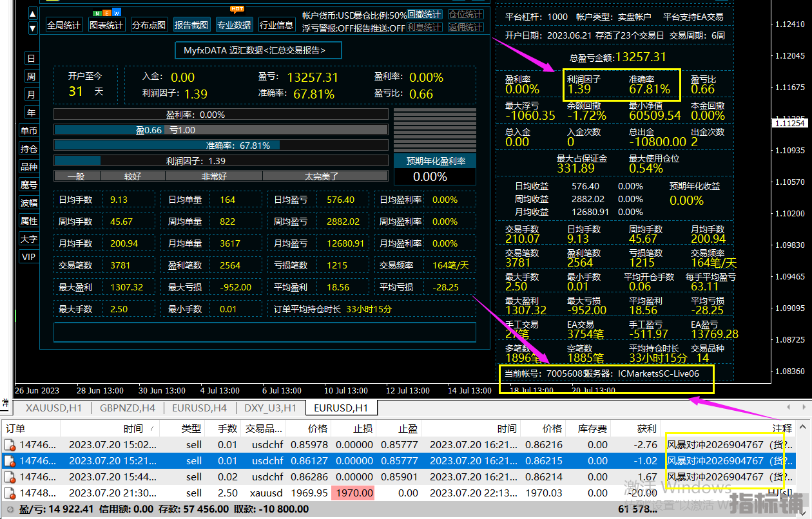Toggle the 返佣统计 rebate statistics button
This screenshot has width=812, height=519.
click(465, 27)
